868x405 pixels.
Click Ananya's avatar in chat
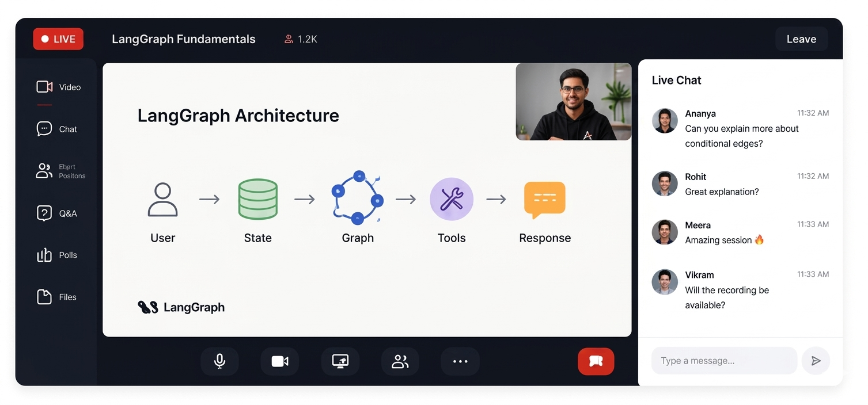(x=665, y=121)
